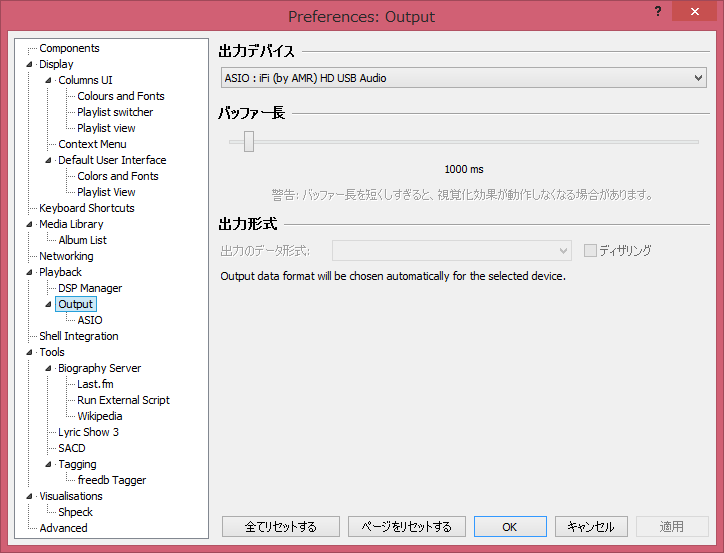The image size is (724, 553).
Task: Select freedb Tagger in the tree
Action: pos(111,480)
